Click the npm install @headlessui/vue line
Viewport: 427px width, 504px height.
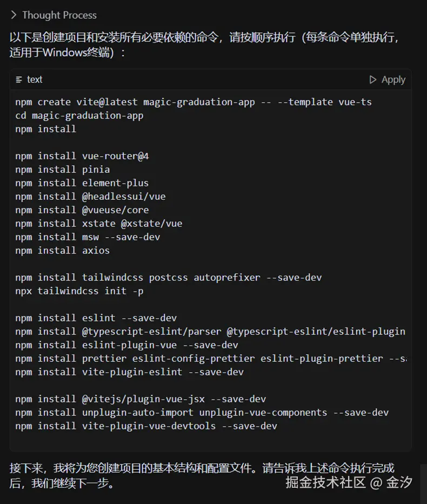tap(90, 197)
